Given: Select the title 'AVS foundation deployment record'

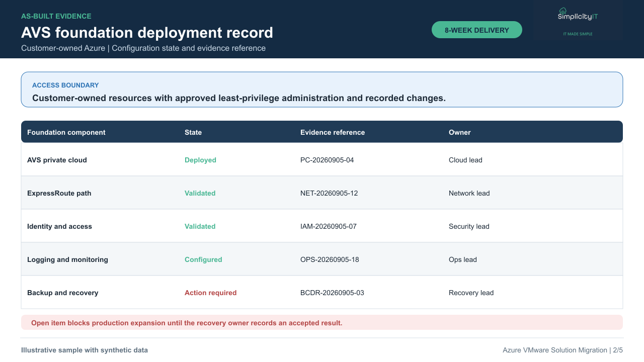Looking at the screenshot, I should point(147,33).
